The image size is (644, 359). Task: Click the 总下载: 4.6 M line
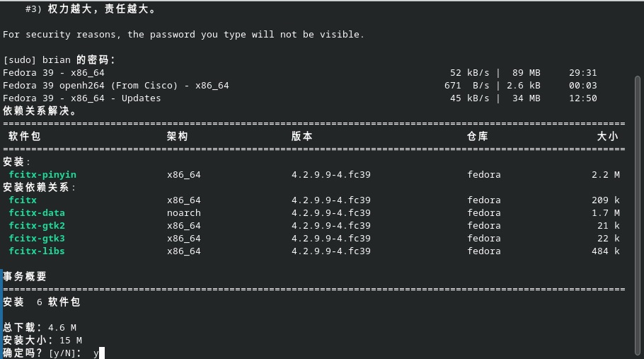point(40,327)
